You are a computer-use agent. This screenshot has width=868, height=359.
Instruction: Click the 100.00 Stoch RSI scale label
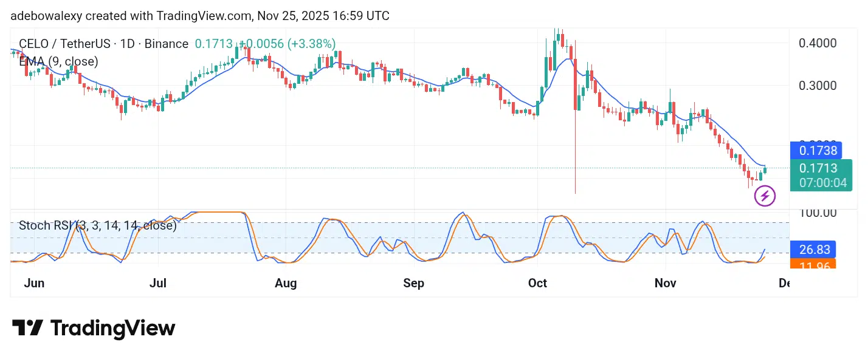818,213
